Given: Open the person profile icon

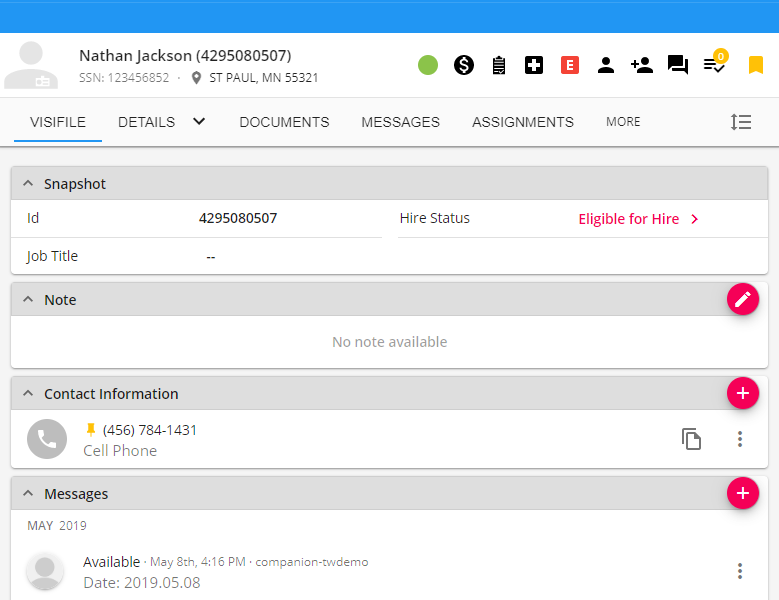Looking at the screenshot, I should (x=606, y=65).
